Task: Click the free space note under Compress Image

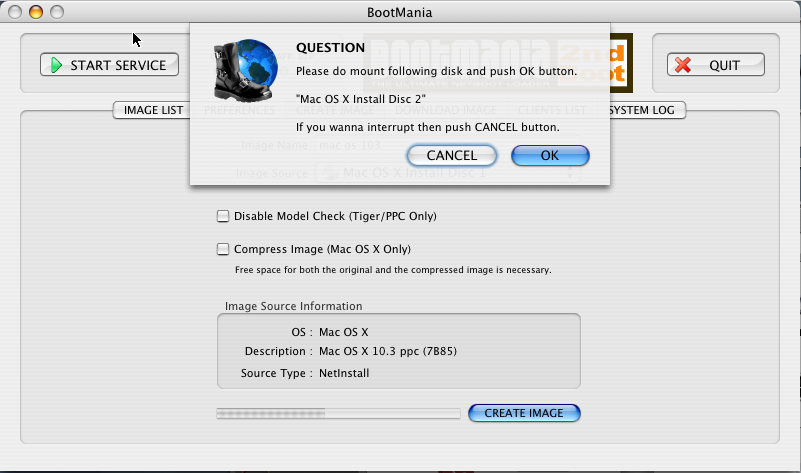Action: pyautogui.click(x=393, y=270)
